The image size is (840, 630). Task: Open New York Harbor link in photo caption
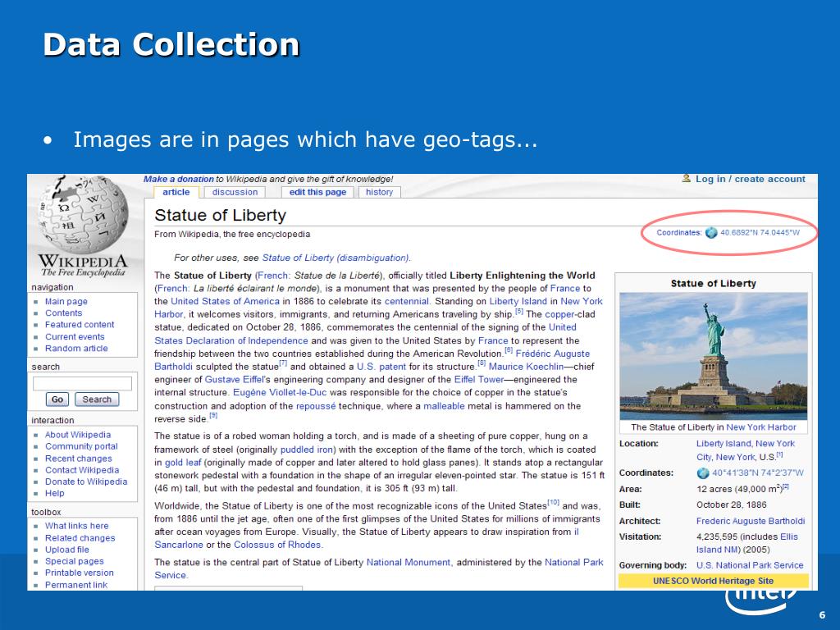[760, 427]
